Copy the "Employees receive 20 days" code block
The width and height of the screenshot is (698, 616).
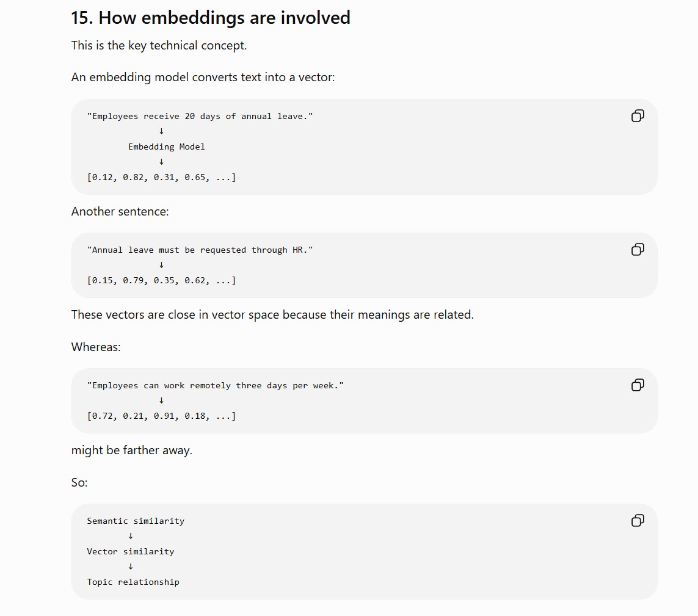(638, 116)
